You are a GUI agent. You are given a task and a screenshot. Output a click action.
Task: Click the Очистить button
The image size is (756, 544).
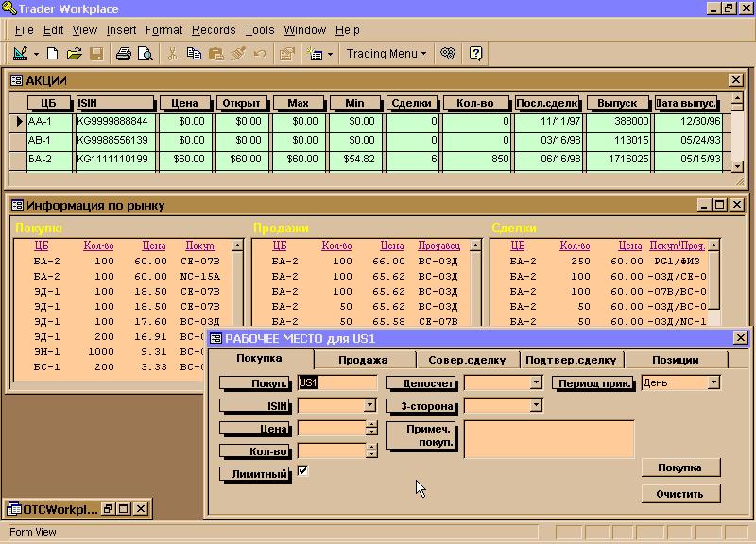pos(679,494)
